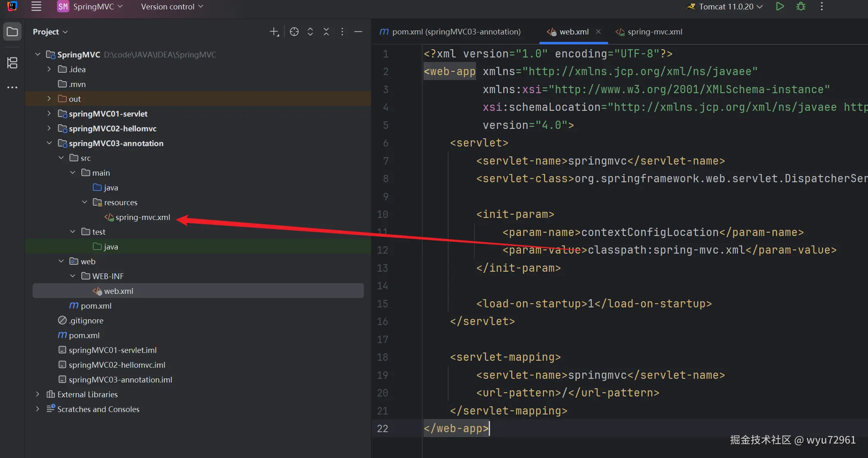Close the web.xml editor tab
This screenshot has width=868, height=458.
pos(598,32)
